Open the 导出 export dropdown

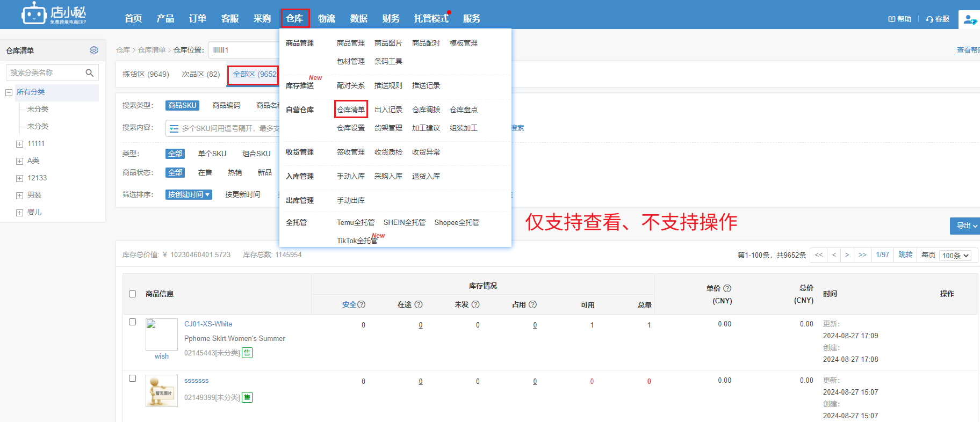coord(966,226)
